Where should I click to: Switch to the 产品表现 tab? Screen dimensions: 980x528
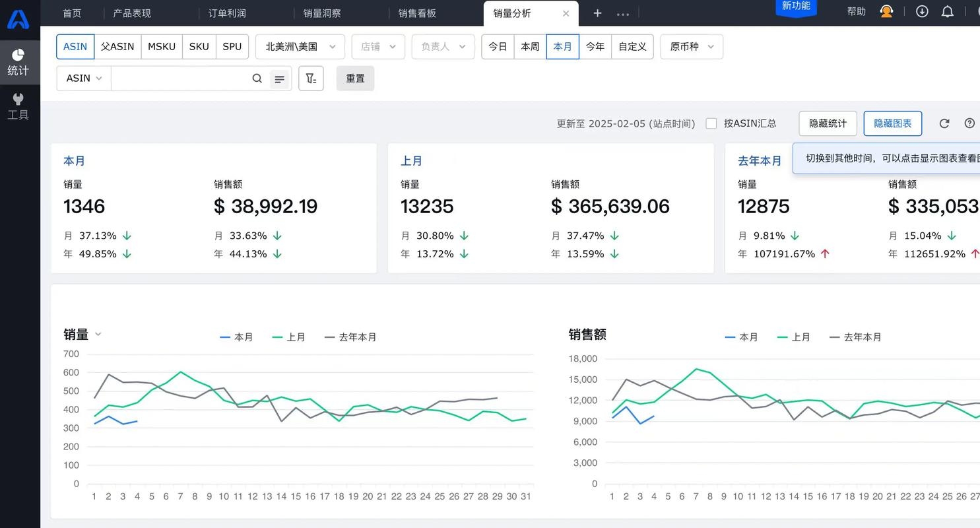(x=132, y=13)
